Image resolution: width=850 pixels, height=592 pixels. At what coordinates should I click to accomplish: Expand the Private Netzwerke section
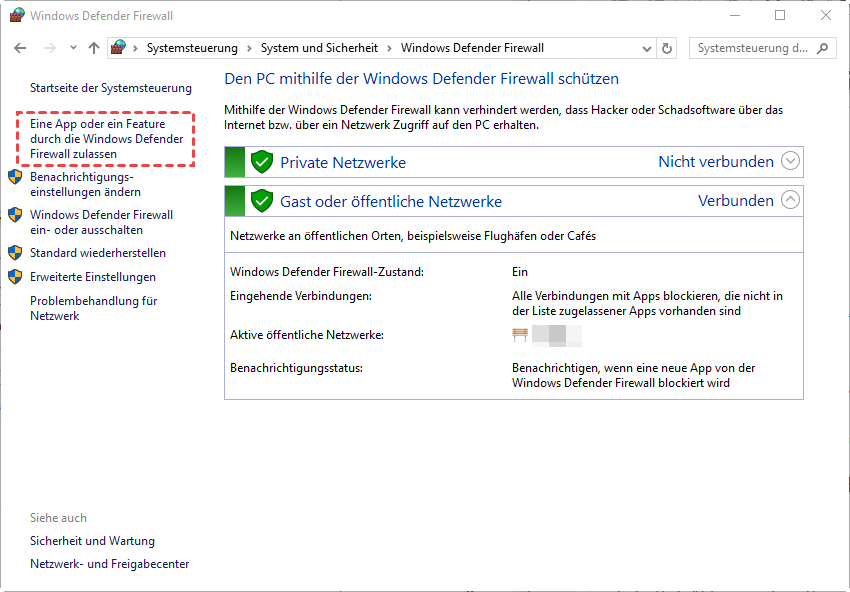pyautogui.click(x=790, y=161)
